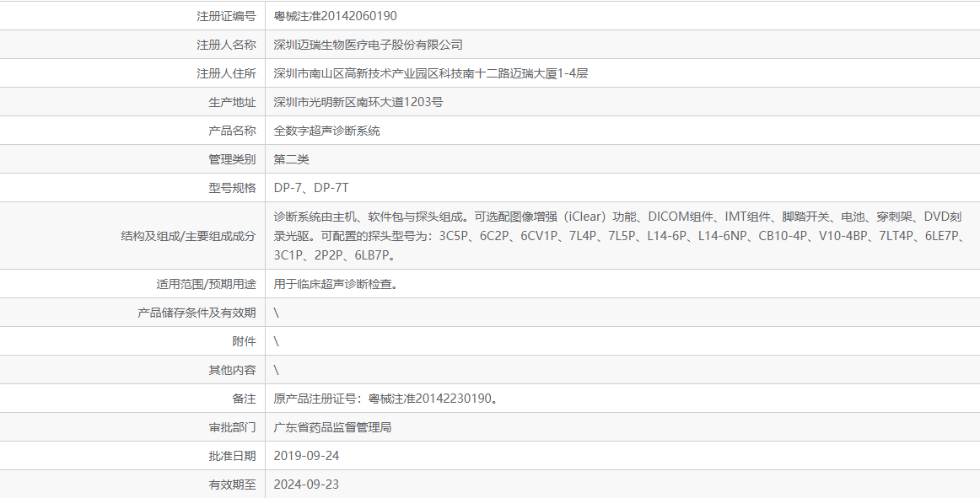Select approval date 2019-09-24
Viewport: 980px width, 498px height.
click(x=306, y=456)
